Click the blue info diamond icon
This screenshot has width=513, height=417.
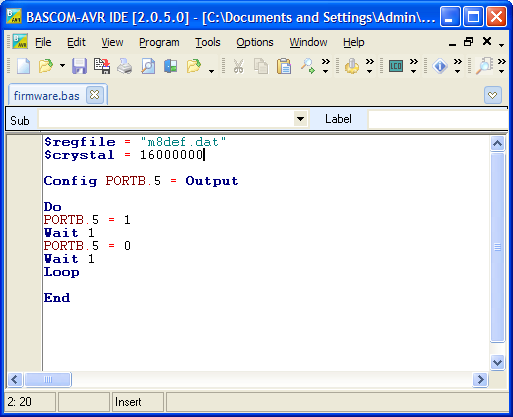440,66
